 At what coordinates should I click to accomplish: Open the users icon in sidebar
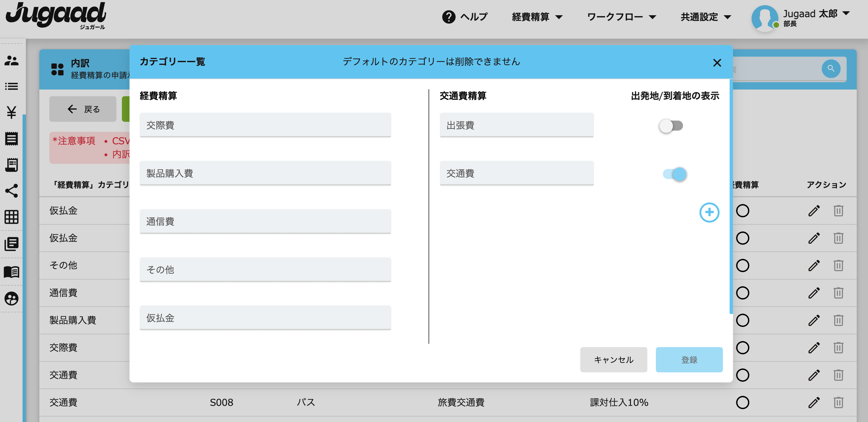click(12, 61)
